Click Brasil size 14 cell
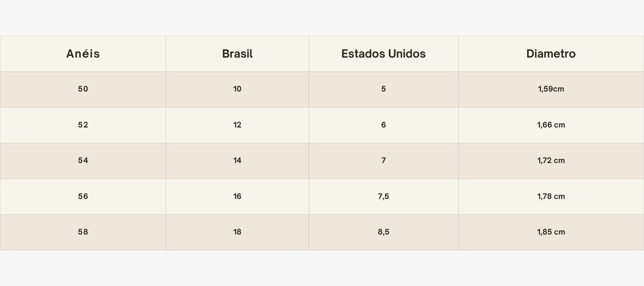Screen dimensions: 644x286 tap(237, 161)
